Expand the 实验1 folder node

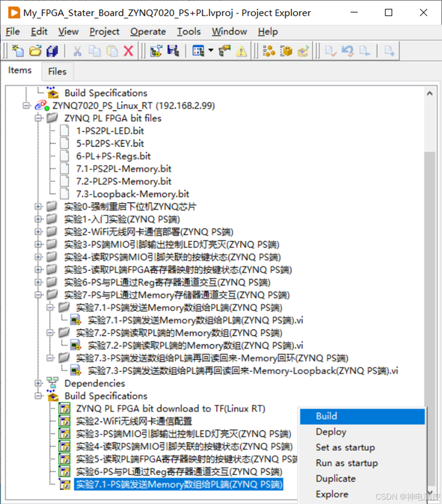pos(38,219)
